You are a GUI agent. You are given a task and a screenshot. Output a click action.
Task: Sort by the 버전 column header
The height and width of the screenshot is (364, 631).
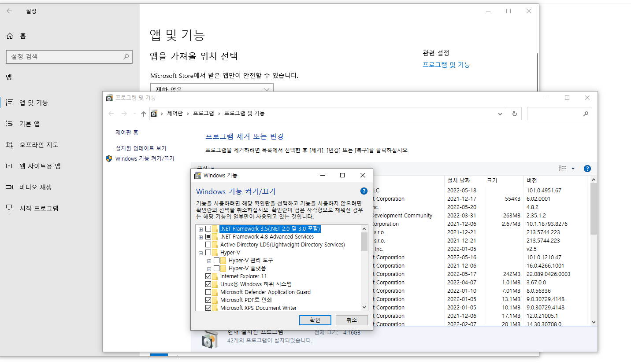pos(556,180)
